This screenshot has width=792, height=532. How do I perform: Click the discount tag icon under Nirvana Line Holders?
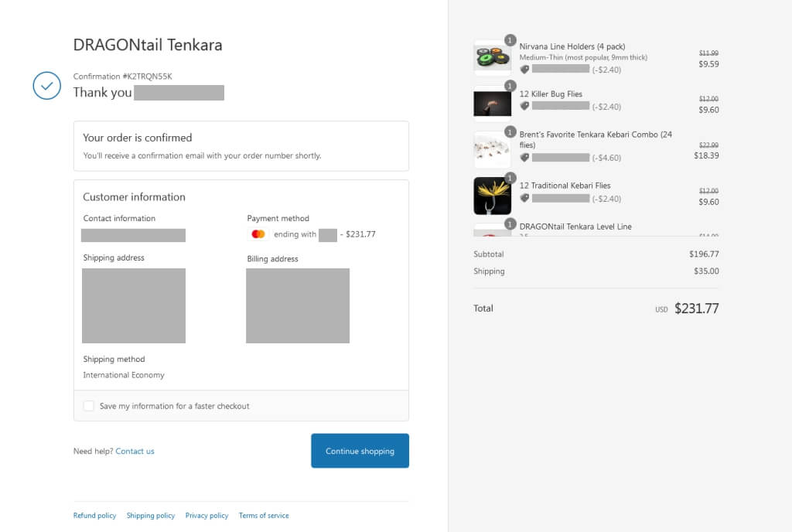coord(525,69)
